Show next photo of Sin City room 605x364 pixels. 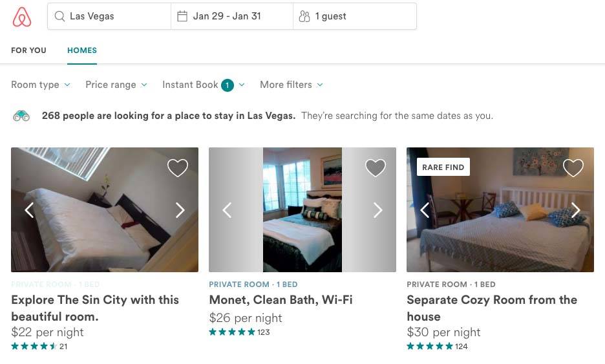(180, 210)
